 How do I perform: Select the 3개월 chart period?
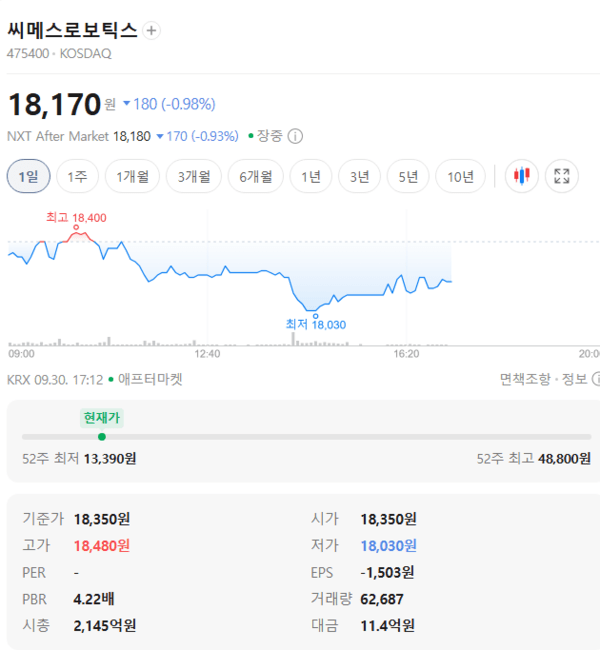click(x=194, y=176)
